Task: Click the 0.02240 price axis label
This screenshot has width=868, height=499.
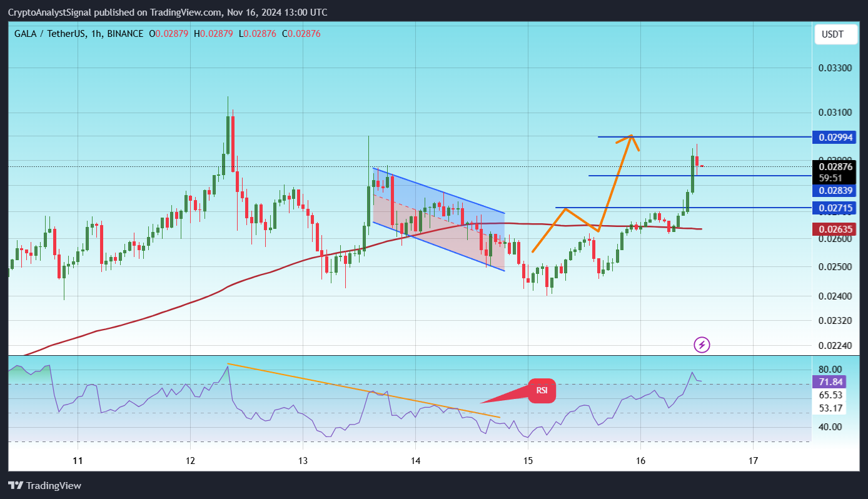Action: click(835, 345)
